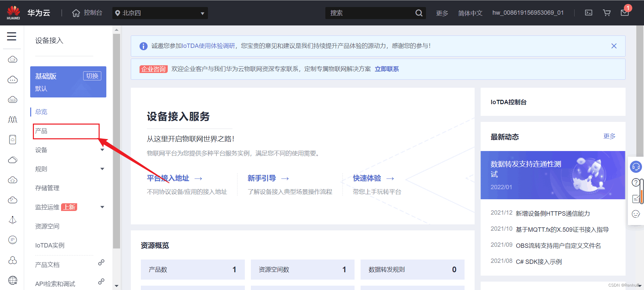644x290 pixels.
Task: Click the 立即联系 contact link
Action: click(x=387, y=69)
